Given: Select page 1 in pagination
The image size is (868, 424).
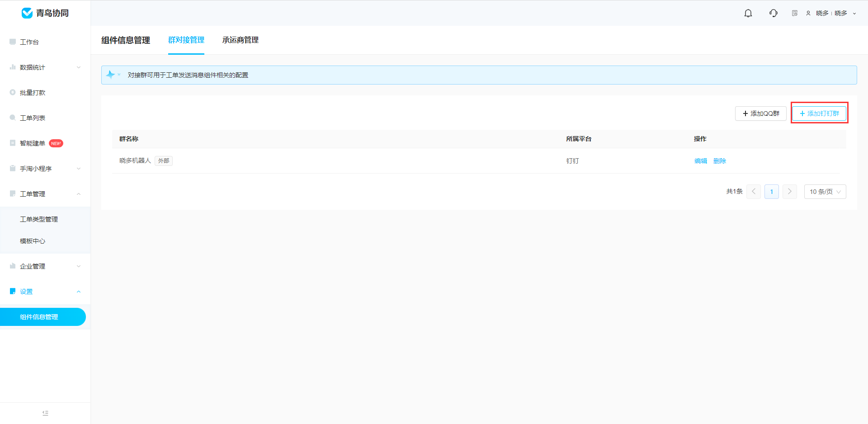Looking at the screenshot, I should (772, 192).
